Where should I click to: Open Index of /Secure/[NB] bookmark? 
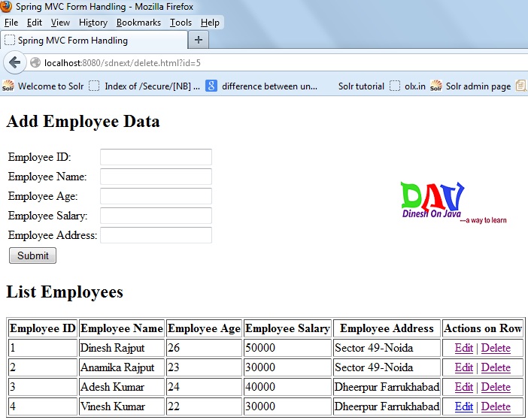(144, 86)
